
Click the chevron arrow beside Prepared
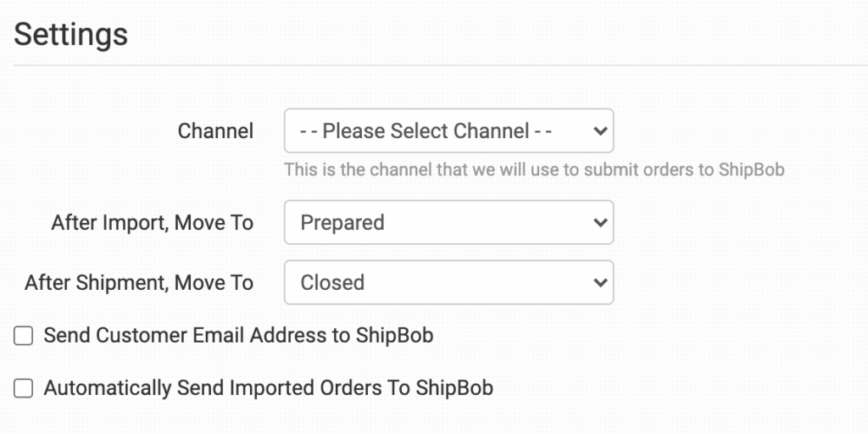600,223
